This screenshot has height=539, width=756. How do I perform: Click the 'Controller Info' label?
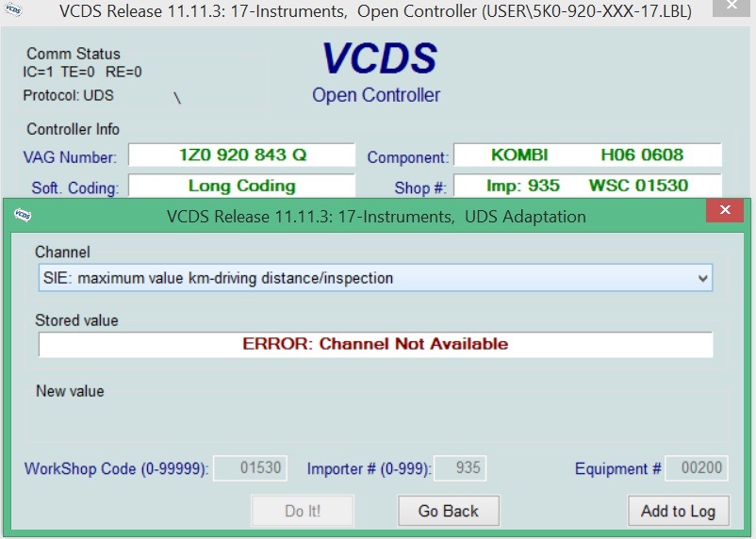tap(73, 129)
